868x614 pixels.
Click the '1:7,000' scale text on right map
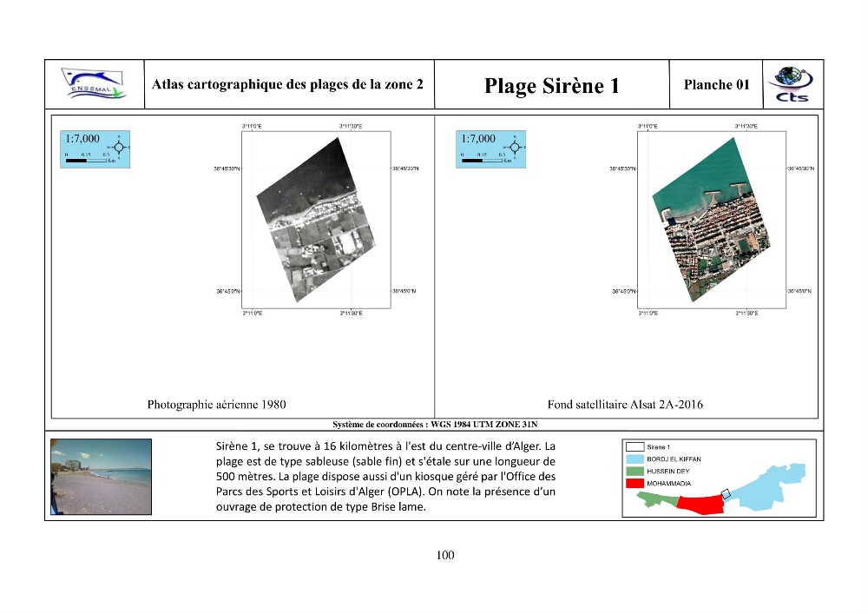(478, 138)
